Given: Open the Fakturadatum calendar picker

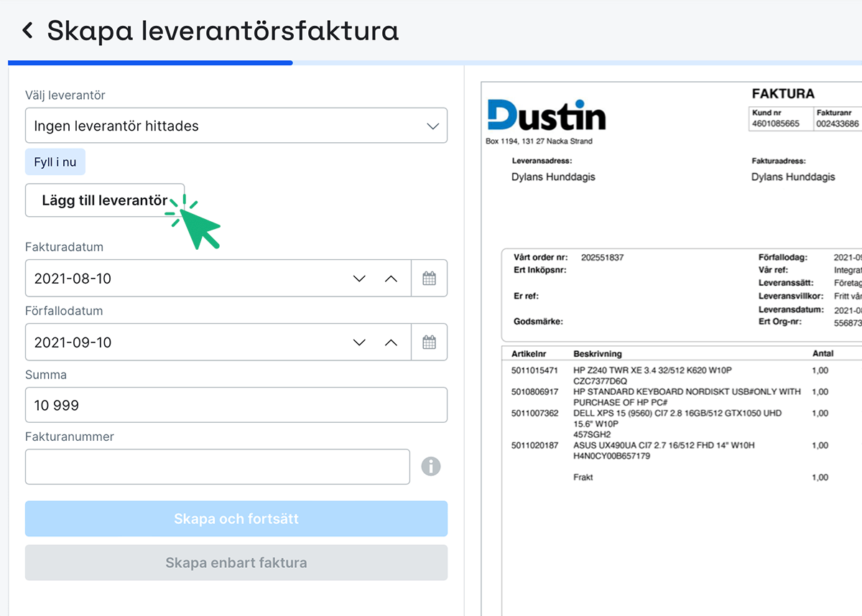Looking at the screenshot, I should tap(430, 278).
